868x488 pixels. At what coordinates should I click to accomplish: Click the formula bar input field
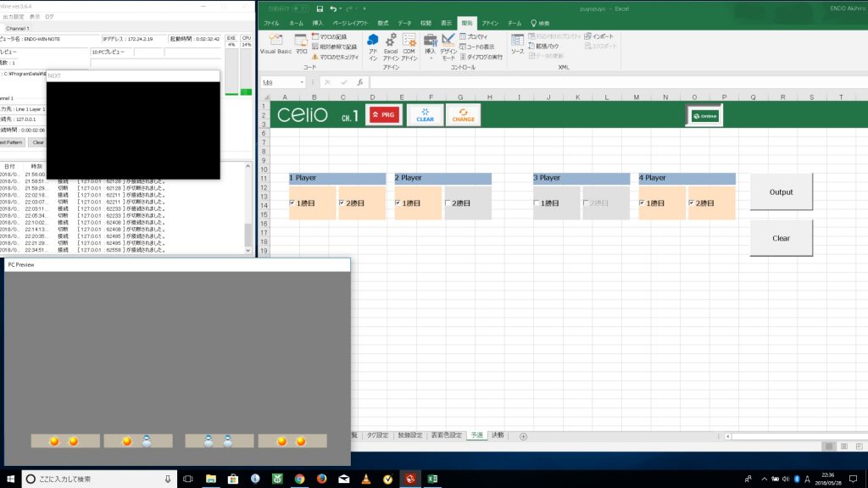593,82
